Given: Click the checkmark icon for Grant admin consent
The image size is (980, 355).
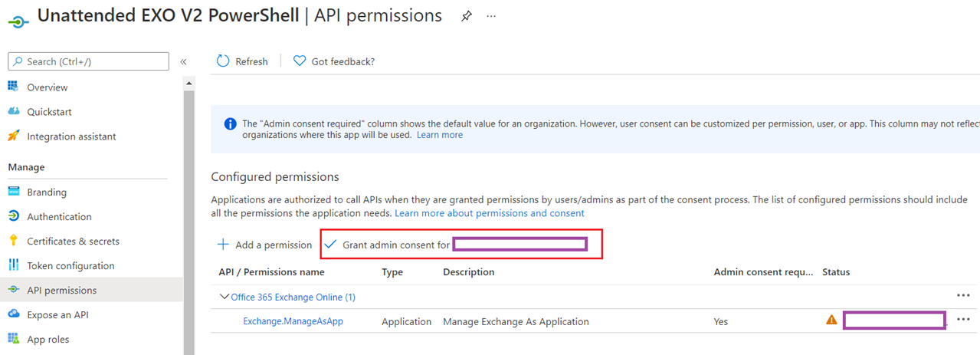Looking at the screenshot, I should [x=330, y=245].
